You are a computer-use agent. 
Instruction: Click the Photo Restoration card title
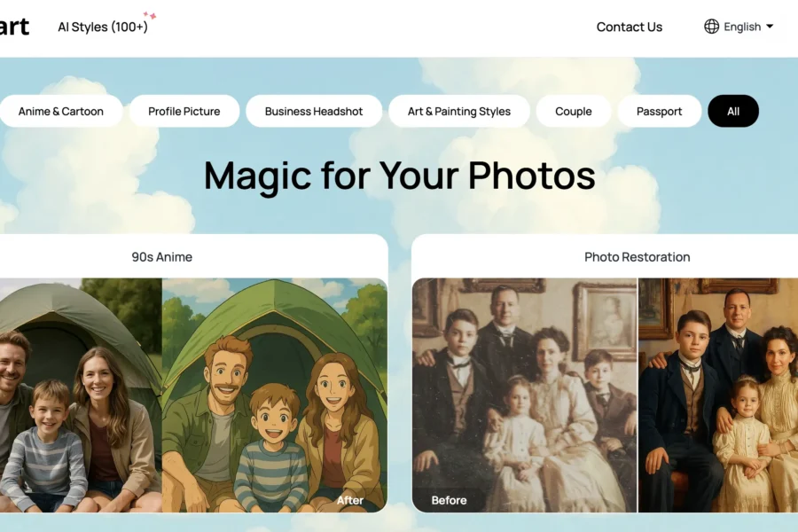pyautogui.click(x=638, y=257)
